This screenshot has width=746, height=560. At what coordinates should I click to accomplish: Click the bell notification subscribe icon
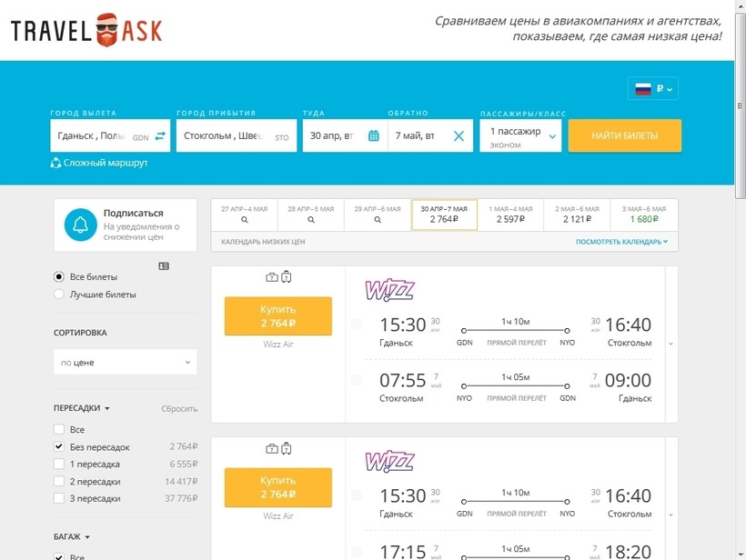coord(81,225)
